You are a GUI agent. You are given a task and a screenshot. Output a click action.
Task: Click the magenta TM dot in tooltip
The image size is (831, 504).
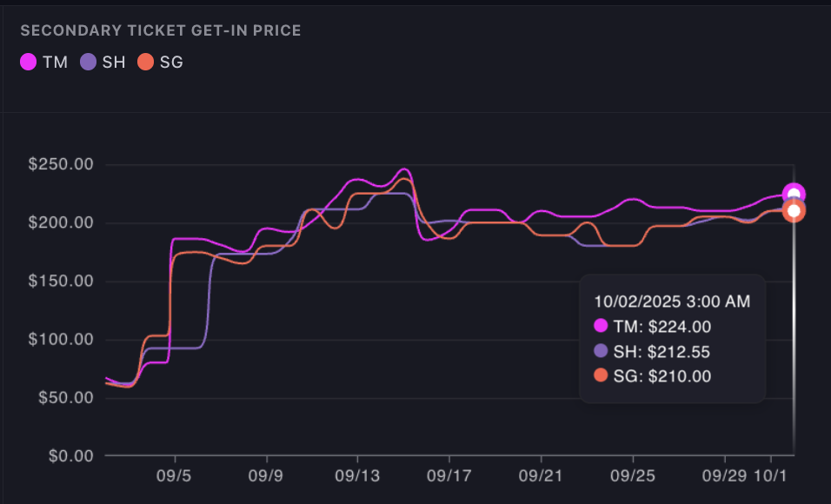602,327
